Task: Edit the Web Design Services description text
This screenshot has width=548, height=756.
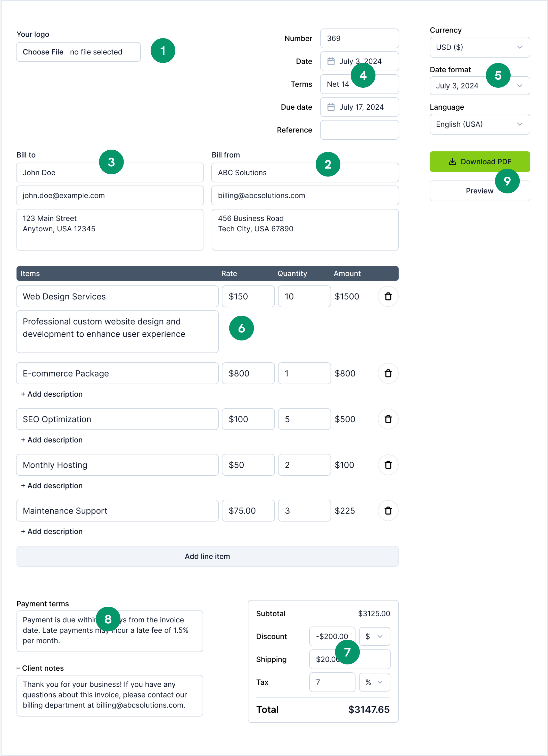Action: click(x=117, y=332)
